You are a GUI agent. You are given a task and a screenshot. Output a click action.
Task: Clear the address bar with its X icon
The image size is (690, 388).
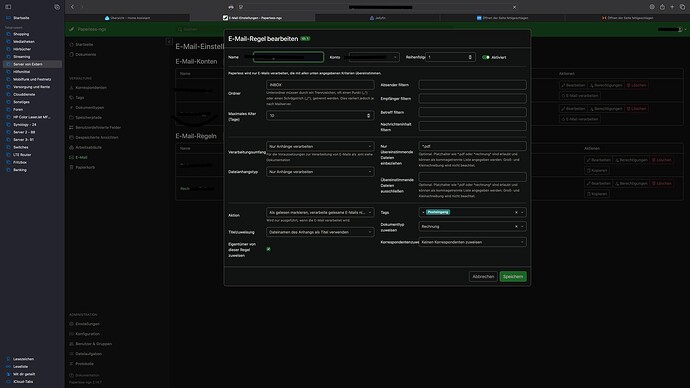pos(514,7)
